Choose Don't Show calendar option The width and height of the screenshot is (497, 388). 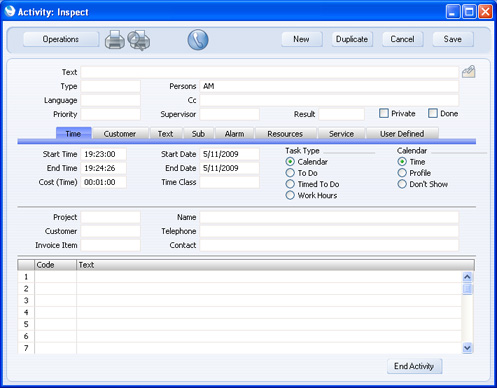pyautogui.click(x=402, y=184)
